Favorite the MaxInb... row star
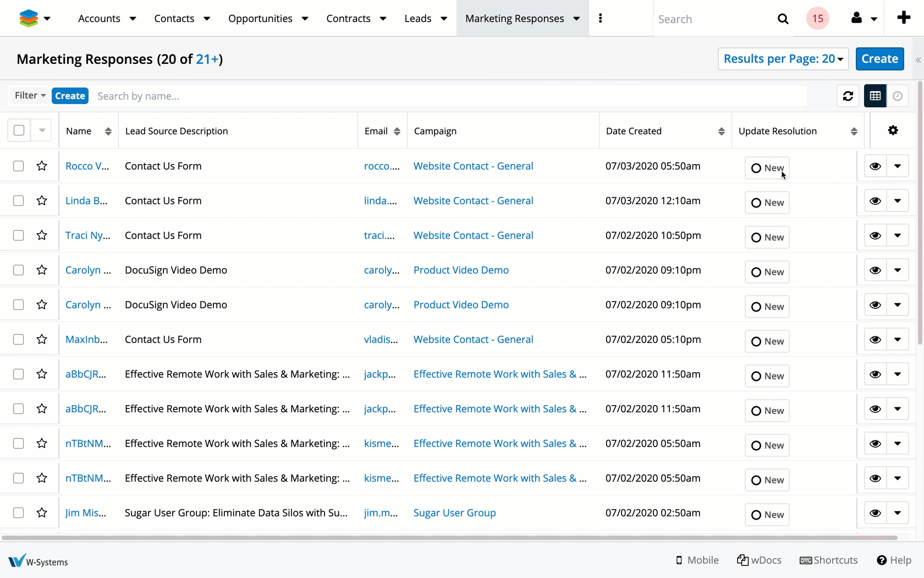Image resolution: width=924 pixels, height=578 pixels. (42, 339)
